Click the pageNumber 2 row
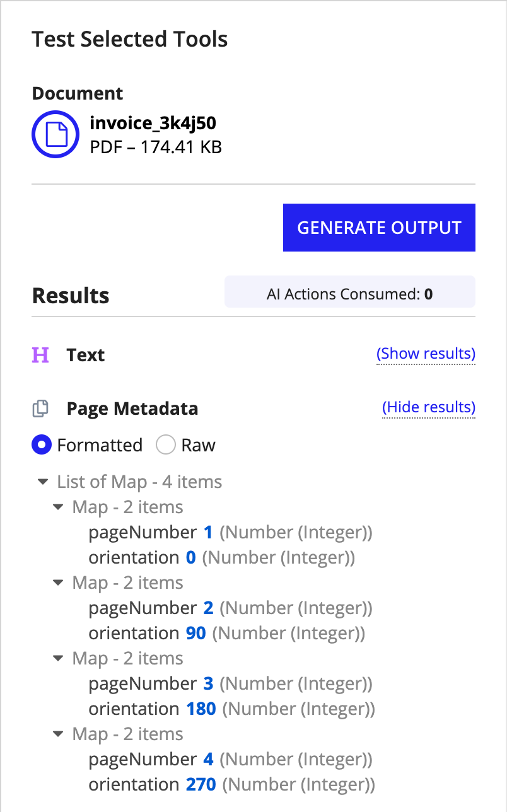507x812 pixels. tap(231, 608)
